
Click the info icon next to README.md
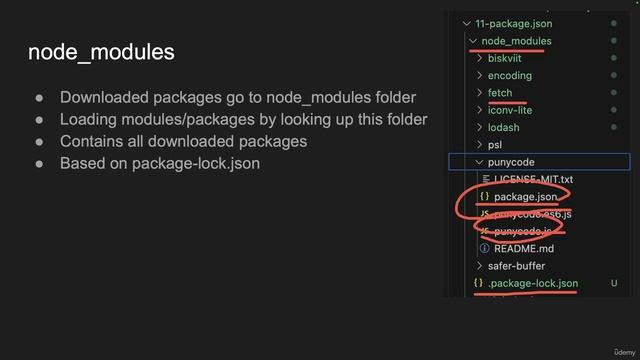coord(484,248)
